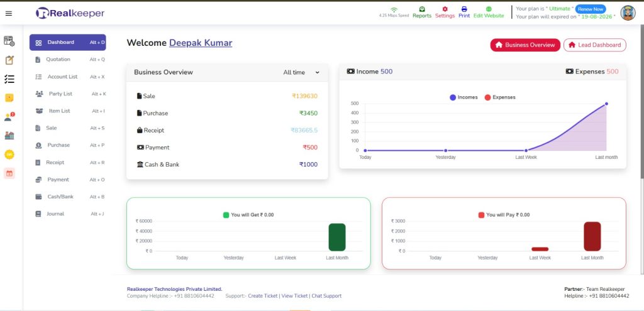Click the Cash & Bank amount ₹1000
The height and width of the screenshot is (311, 644).
308,165
